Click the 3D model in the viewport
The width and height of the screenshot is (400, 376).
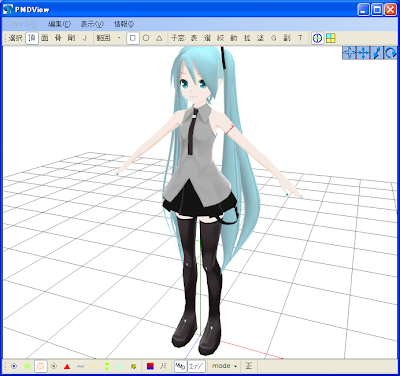click(200, 200)
